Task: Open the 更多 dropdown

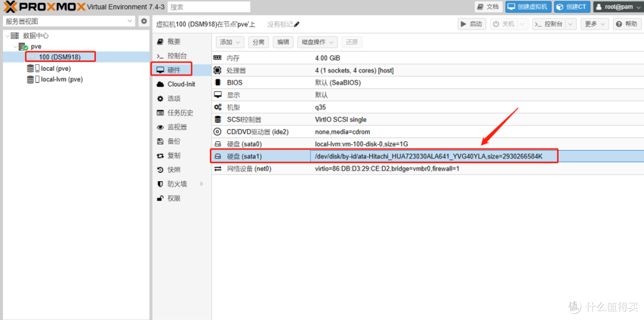Action: point(595,24)
